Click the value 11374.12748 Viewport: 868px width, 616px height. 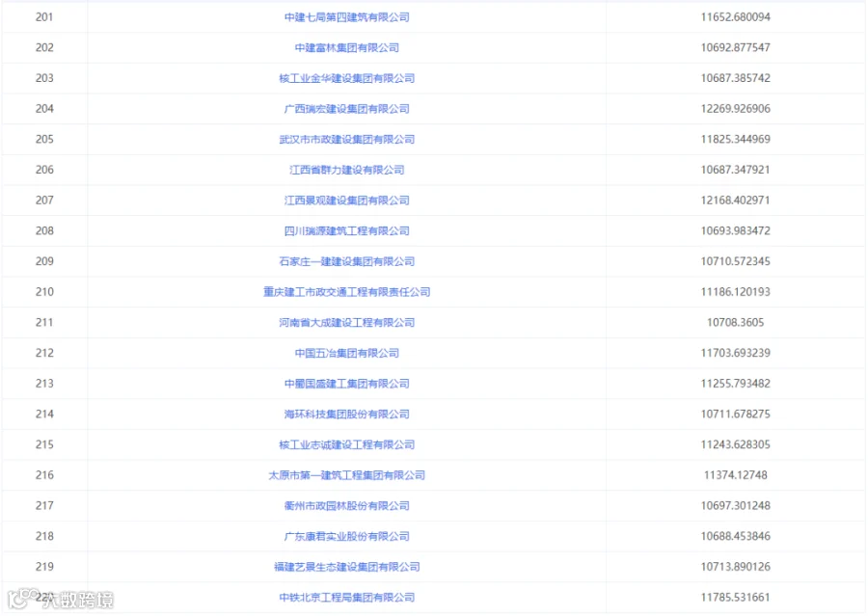[x=735, y=475]
